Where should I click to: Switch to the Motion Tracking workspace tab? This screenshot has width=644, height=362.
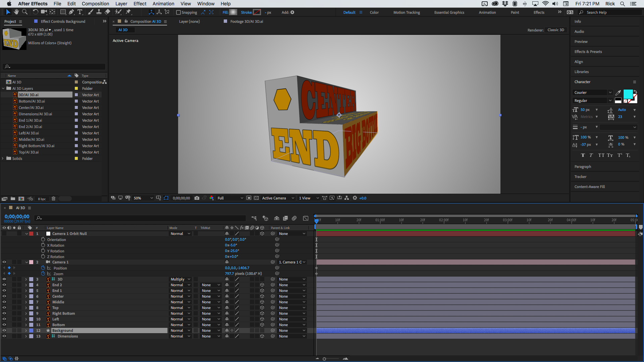407,12
